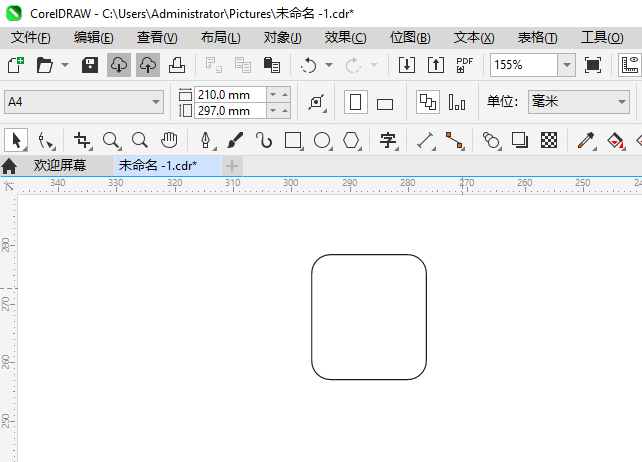Click the Export icon

pos(436,65)
